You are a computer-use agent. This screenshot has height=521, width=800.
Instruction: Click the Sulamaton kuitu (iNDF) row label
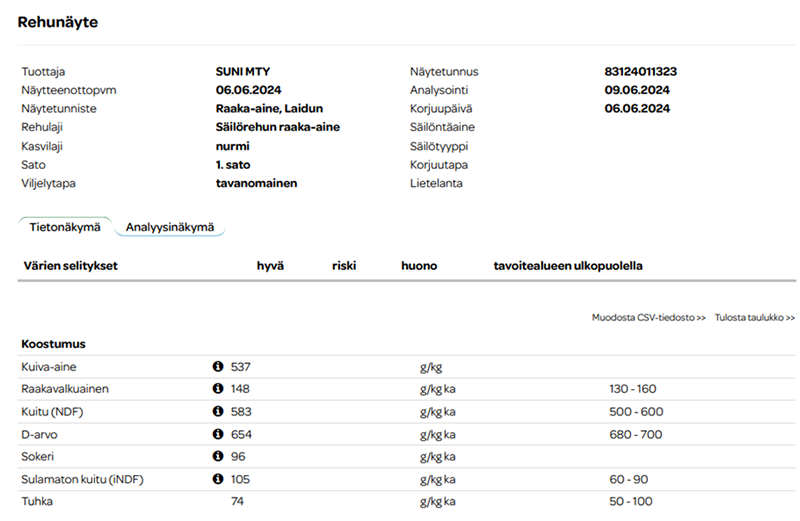[x=83, y=479]
